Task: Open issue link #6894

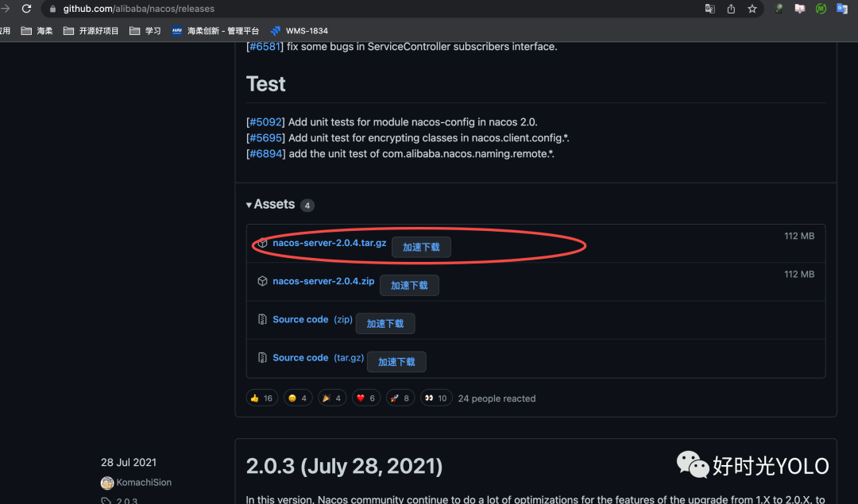Action: pyautogui.click(x=265, y=154)
